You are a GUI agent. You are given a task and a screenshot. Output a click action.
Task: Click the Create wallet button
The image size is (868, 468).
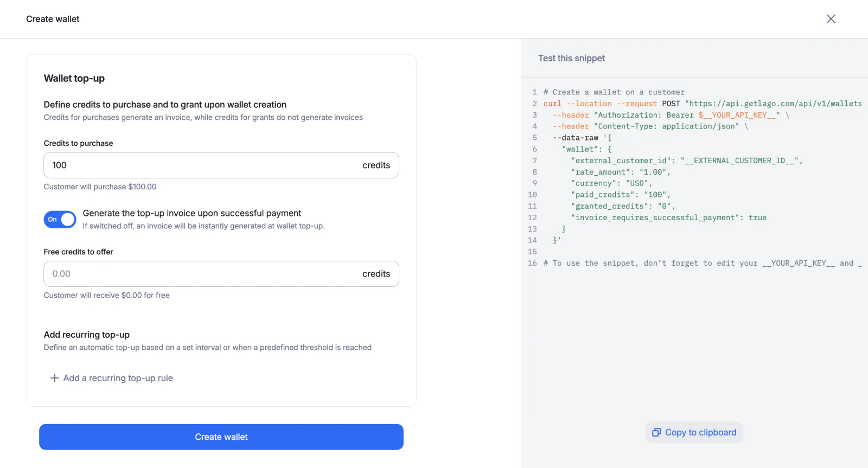(x=221, y=437)
